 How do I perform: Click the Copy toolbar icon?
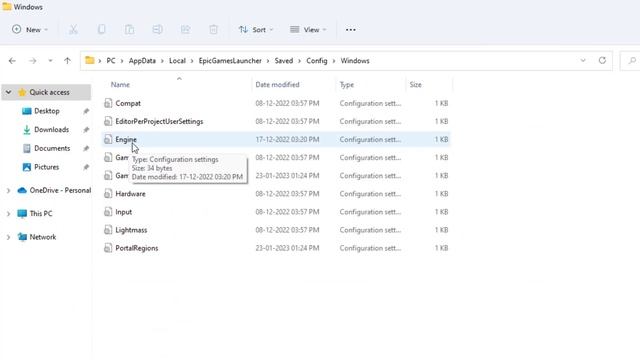[101, 30]
